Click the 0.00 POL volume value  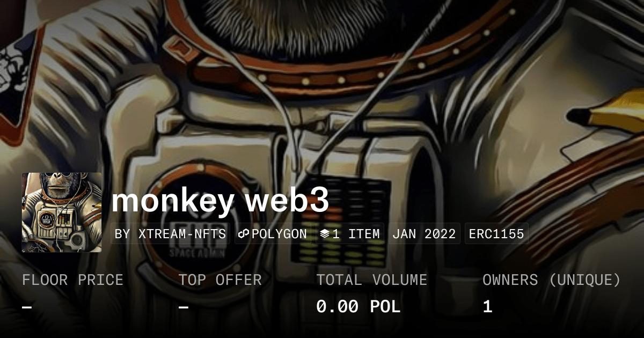(358, 307)
